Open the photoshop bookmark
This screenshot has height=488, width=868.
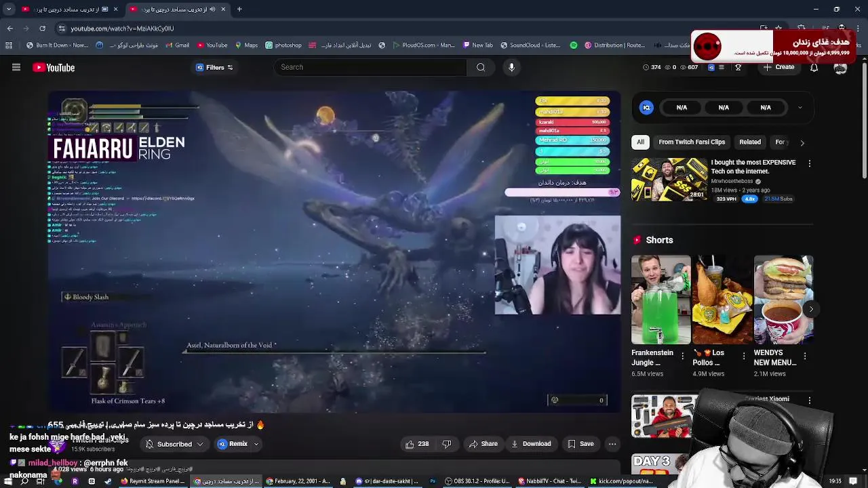point(283,45)
